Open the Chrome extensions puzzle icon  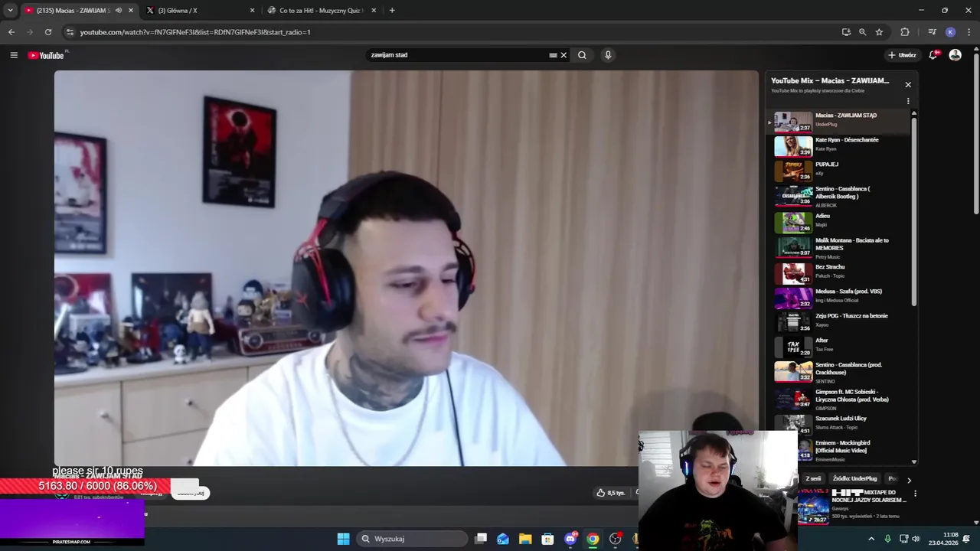(x=905, y=32)
